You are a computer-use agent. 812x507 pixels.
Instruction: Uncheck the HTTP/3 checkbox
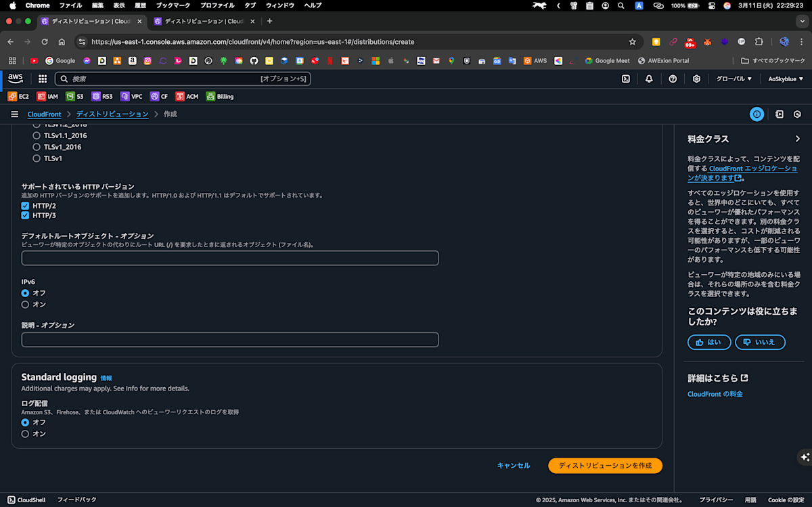[25, 215]
